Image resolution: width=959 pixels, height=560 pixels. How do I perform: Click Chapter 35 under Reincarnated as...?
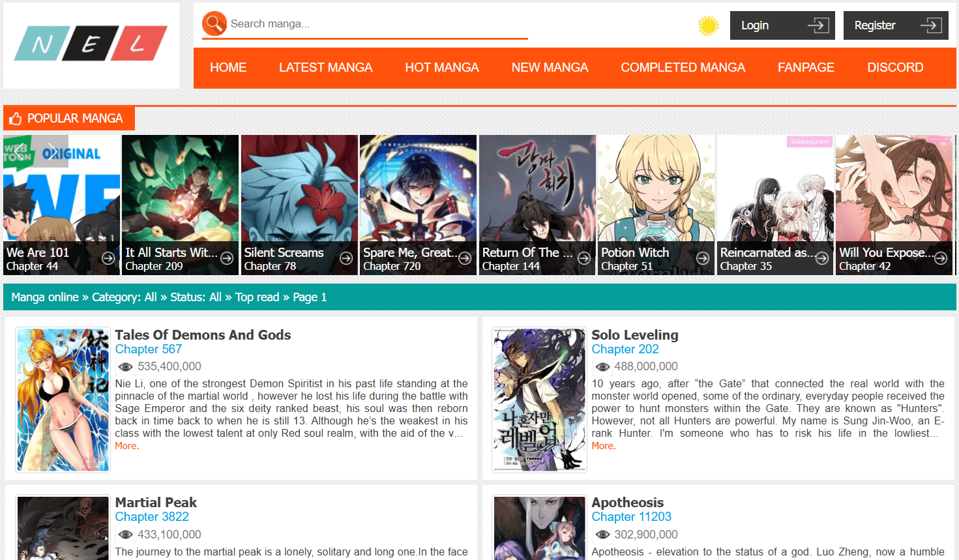(x=746, y=267)
